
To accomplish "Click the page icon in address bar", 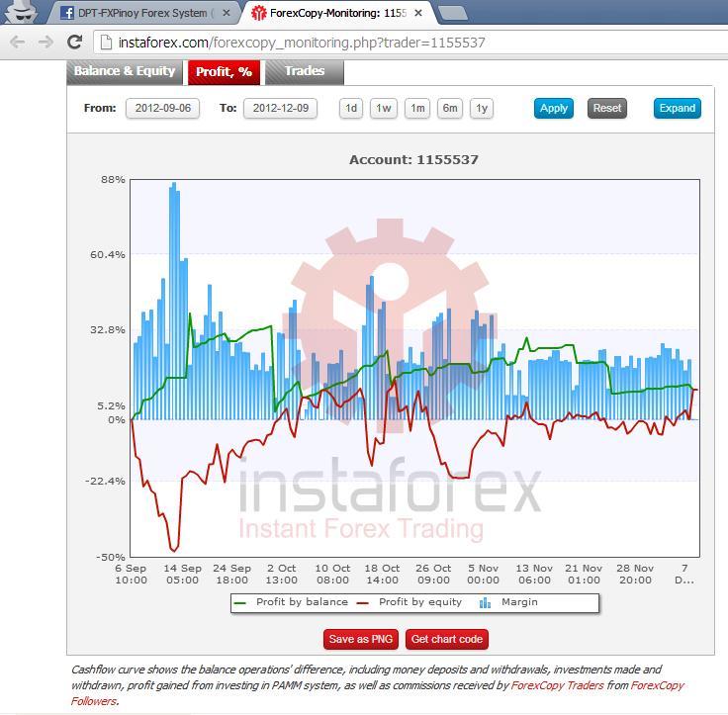I will (x=106, y=43).
